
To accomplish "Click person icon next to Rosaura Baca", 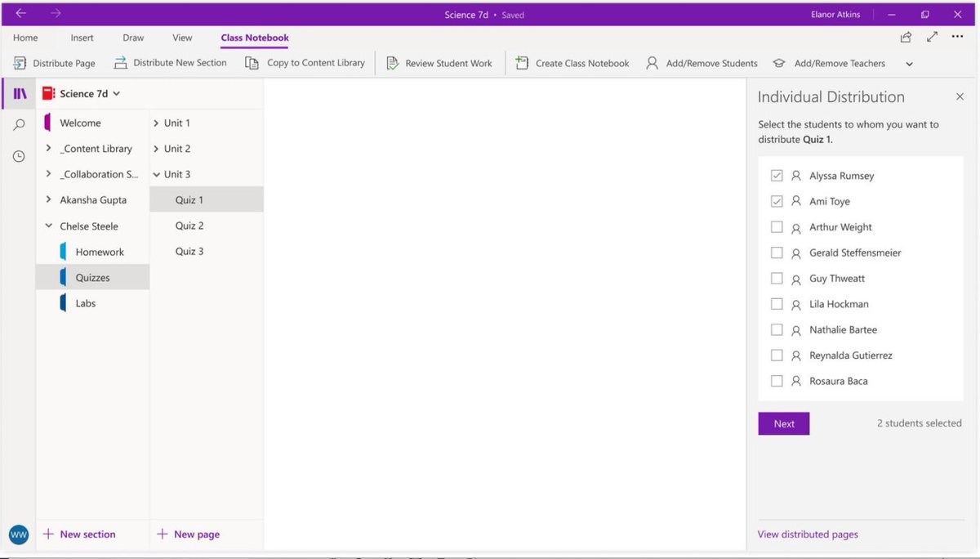I will 796,381.
